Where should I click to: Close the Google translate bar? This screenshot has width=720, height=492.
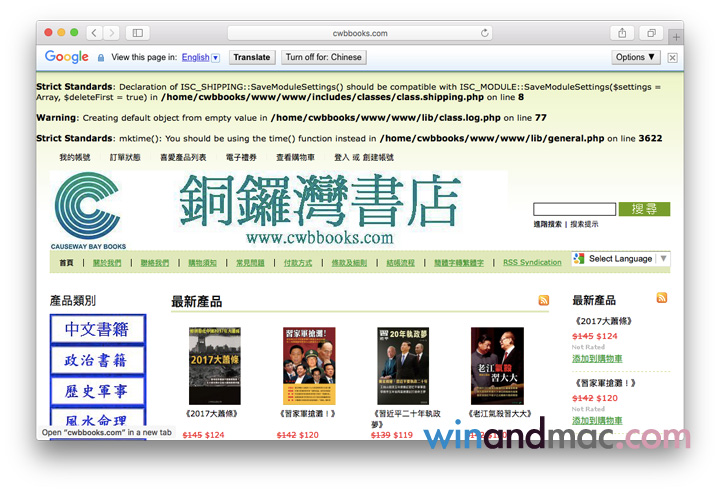(x=672, y=57)
